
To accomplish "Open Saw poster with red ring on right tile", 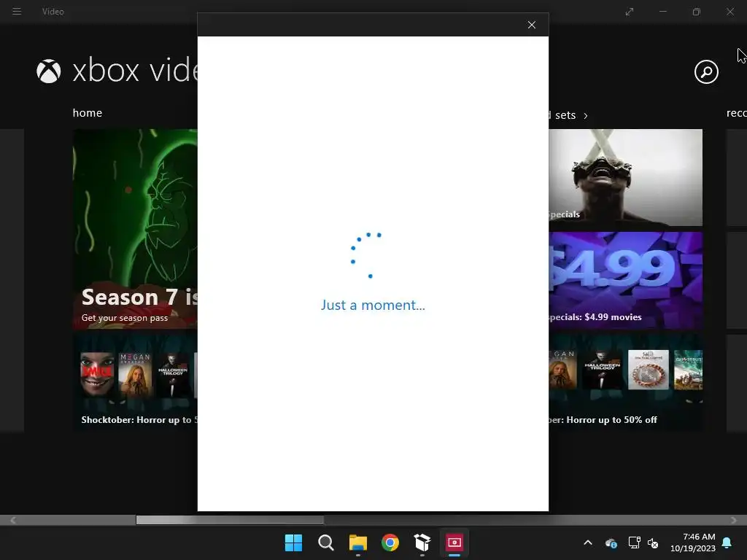I will [x=649, y=370].
